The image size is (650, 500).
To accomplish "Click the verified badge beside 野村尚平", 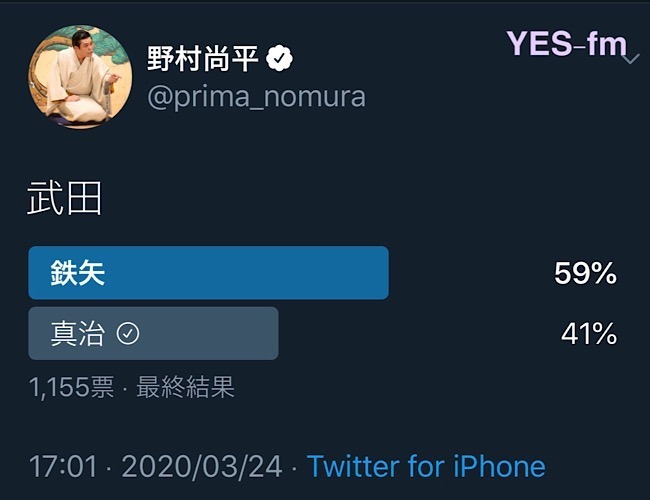I will (x=281, y=61).
